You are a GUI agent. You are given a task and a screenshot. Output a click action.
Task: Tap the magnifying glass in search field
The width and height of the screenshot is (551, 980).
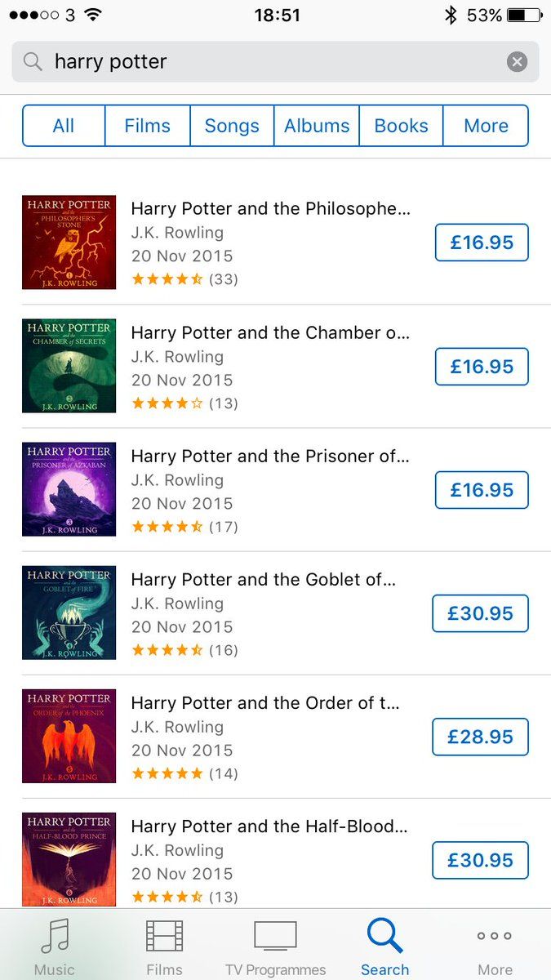[33, 61]
